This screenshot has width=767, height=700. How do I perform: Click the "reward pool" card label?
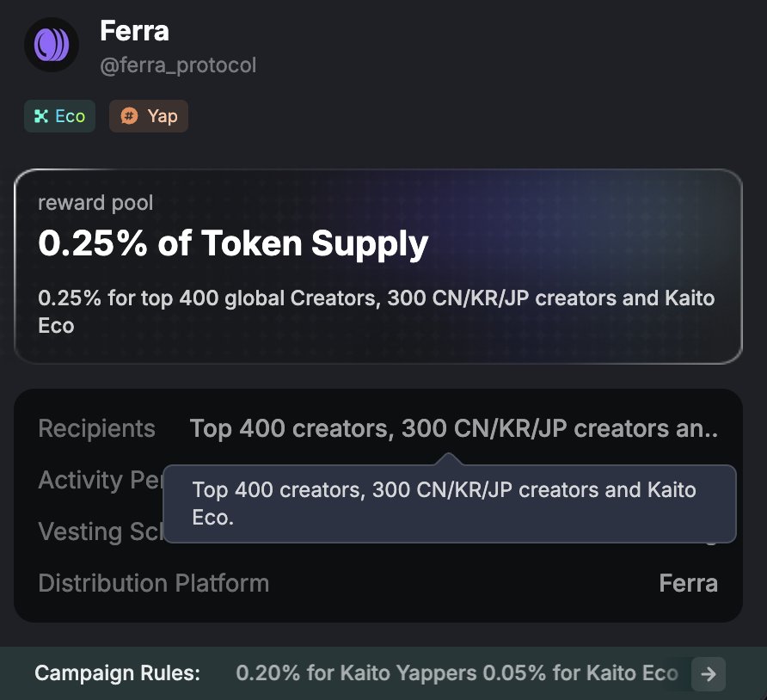pos(95,203)
